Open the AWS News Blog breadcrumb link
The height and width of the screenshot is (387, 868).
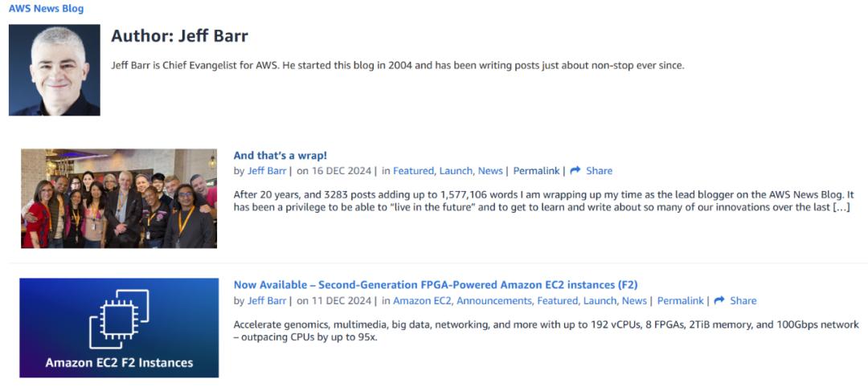(46, 9)
